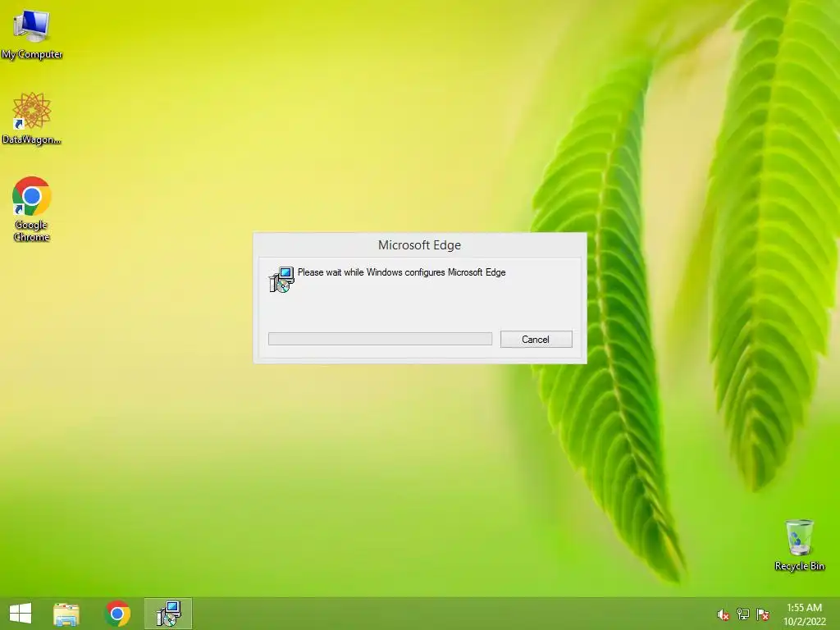Cancel the Microsoft Edge configuration
Viewport: 840px width, 630px height.
(536, 339)
